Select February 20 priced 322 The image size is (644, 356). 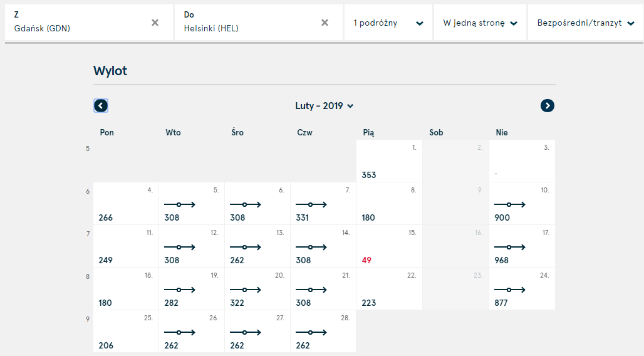point(257,288)
